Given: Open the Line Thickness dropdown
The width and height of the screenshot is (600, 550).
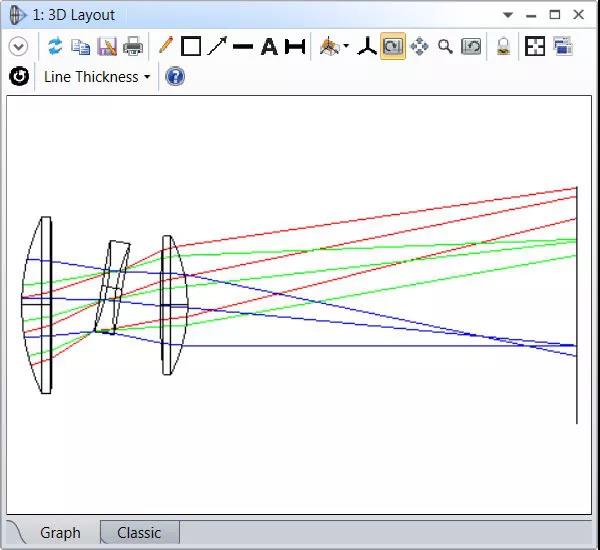Looking at the screenshot, I should [x=97, y=77].
